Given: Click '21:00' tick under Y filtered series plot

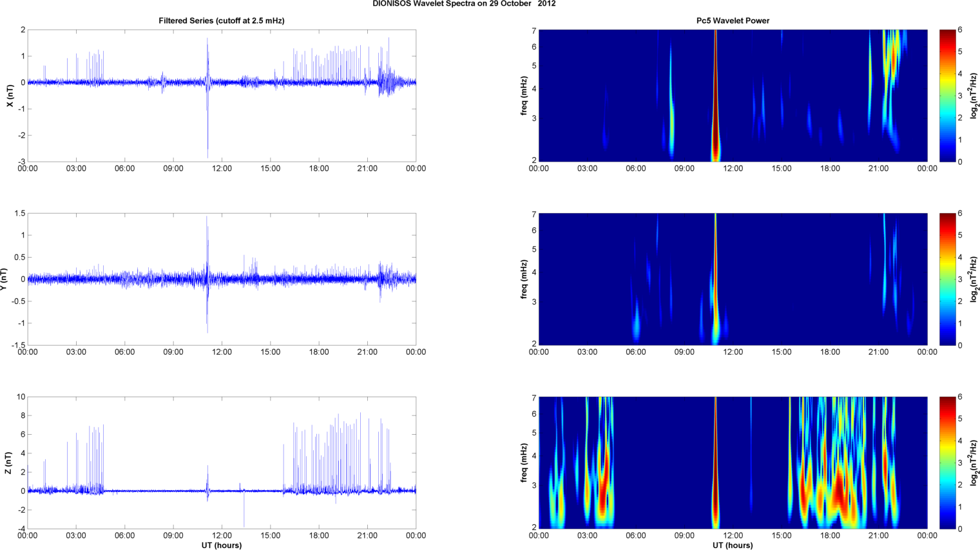Looking at the screenshot, I should tap(367, 352).
